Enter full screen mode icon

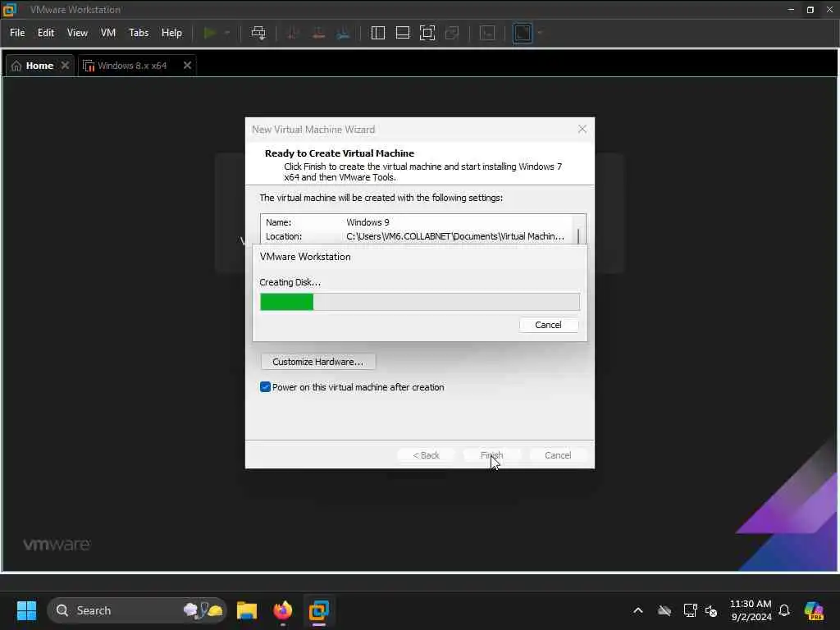(x=427, y=33)
